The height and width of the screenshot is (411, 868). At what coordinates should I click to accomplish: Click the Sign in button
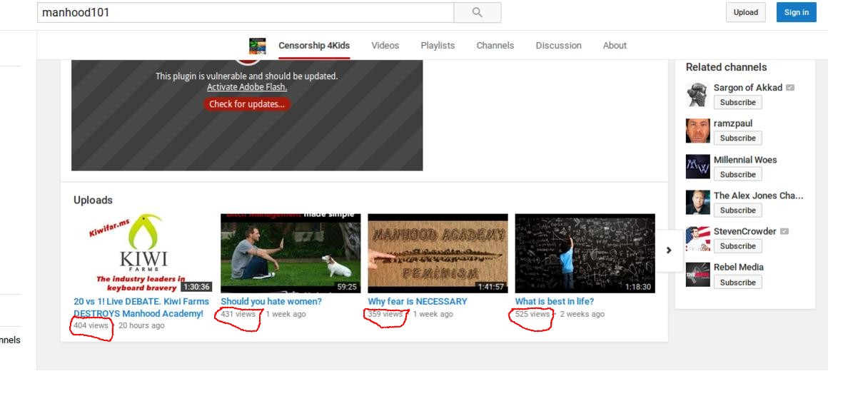tap(797, 12)
